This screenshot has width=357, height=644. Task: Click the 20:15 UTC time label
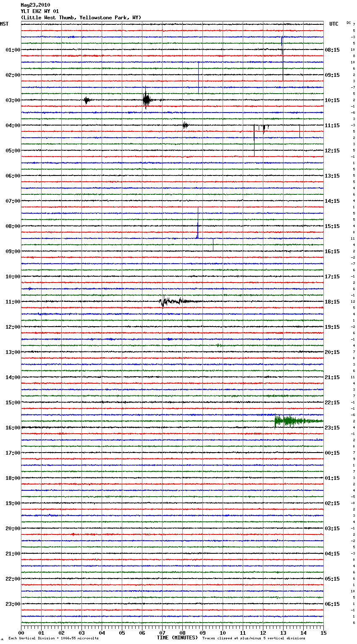[x=332, y=352]
